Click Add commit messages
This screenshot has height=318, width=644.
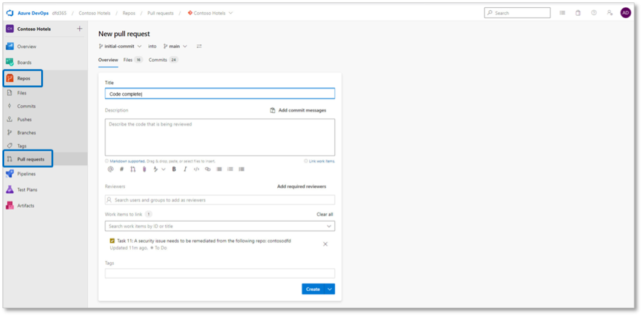tap(298, 110)
